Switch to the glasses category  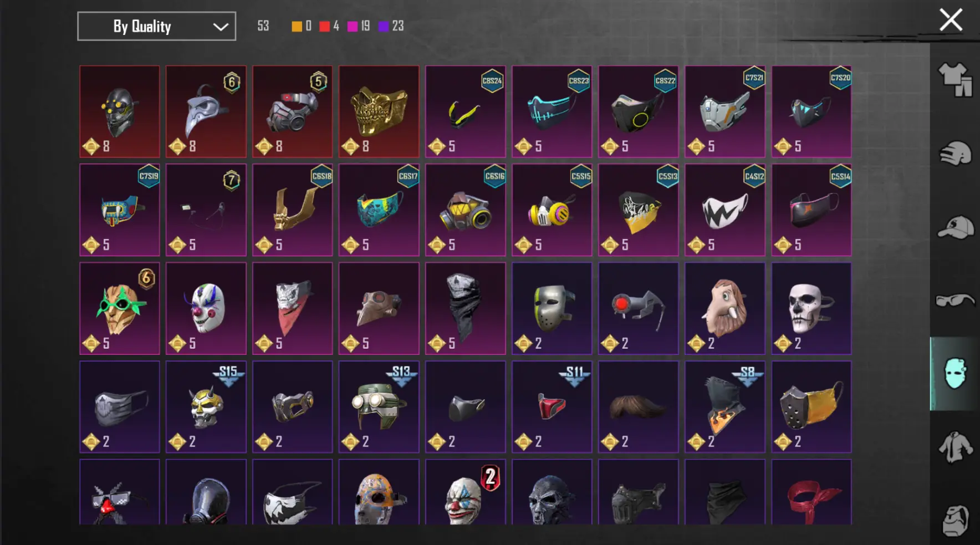(955, 300)
